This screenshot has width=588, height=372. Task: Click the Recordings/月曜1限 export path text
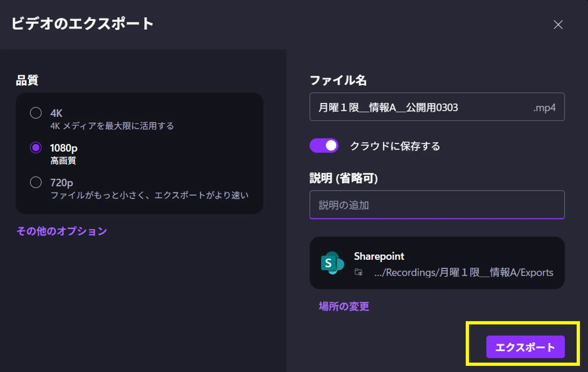463,273
